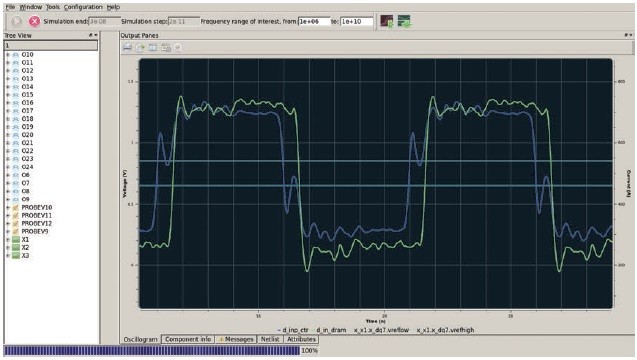Select the PROBEV9 tree item label
This screenshot has height=360, width=637.
tap(35, 231)
